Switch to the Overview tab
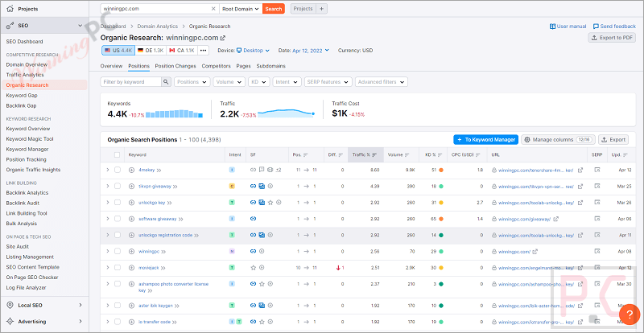644x333 pixels. pyautogui.click(x=111, y=66)
